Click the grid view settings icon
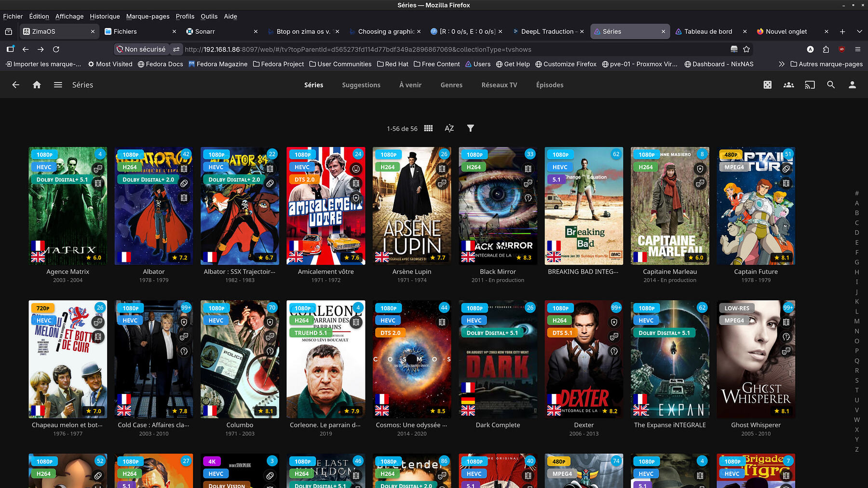This screenshot has width=868, height=488. (x=428, y=128)
